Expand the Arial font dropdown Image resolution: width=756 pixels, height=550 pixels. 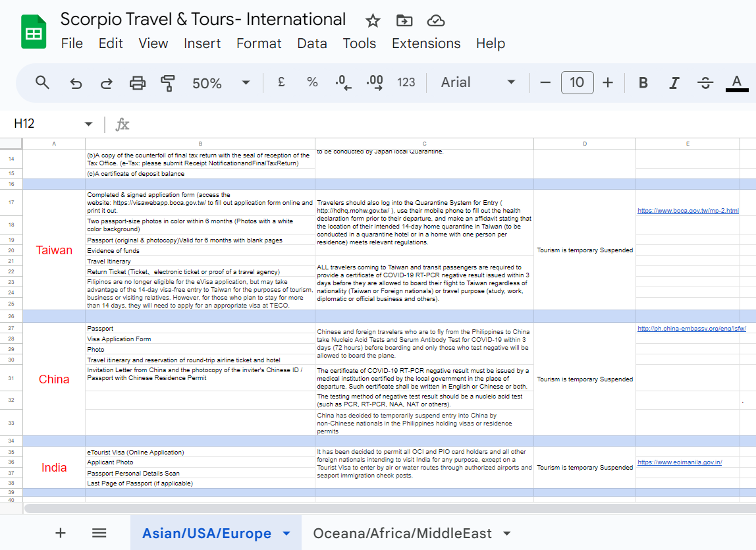(511, 82)
